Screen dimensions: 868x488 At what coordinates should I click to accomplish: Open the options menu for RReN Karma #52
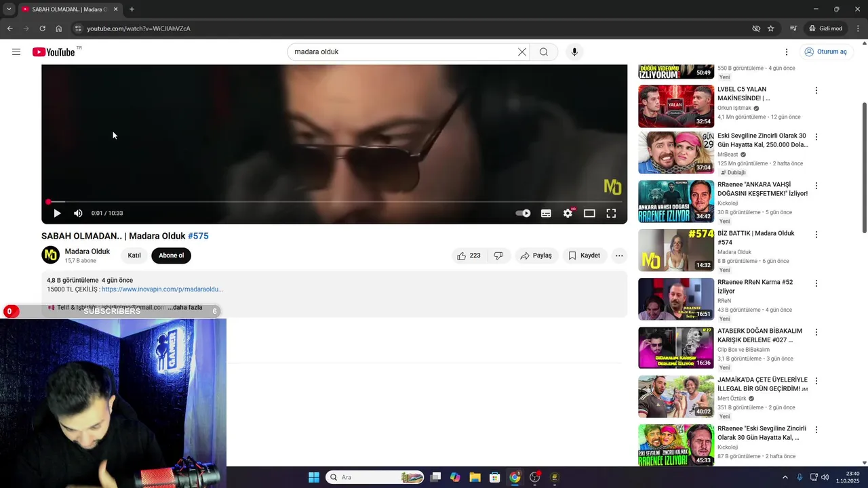tap(816, 283)
